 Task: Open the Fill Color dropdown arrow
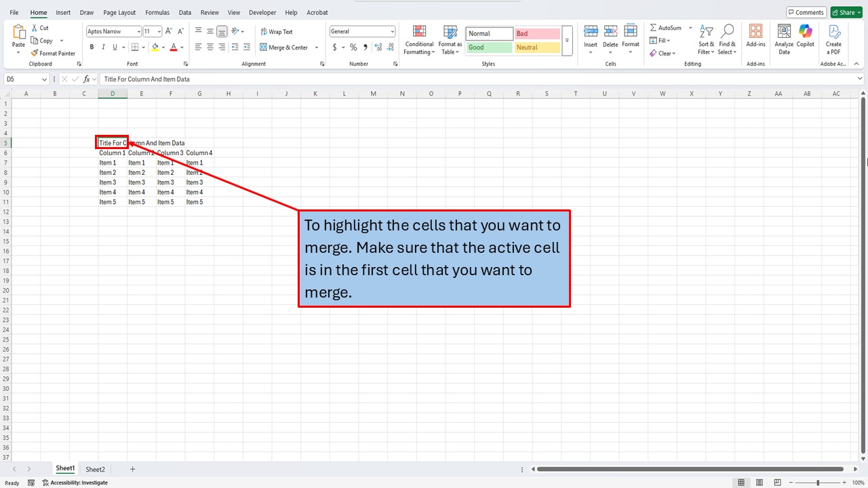(x=162, y=47)
